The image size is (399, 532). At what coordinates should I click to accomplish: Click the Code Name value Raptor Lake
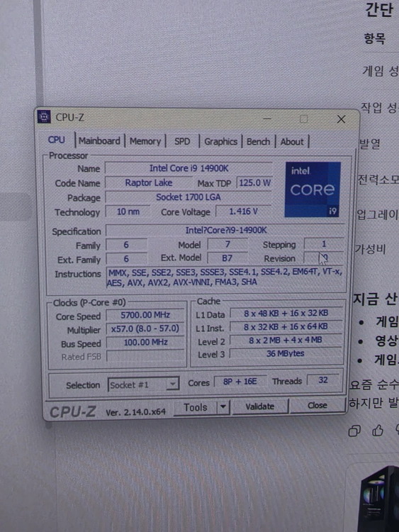pyautogui.click(x=149, y=182)
